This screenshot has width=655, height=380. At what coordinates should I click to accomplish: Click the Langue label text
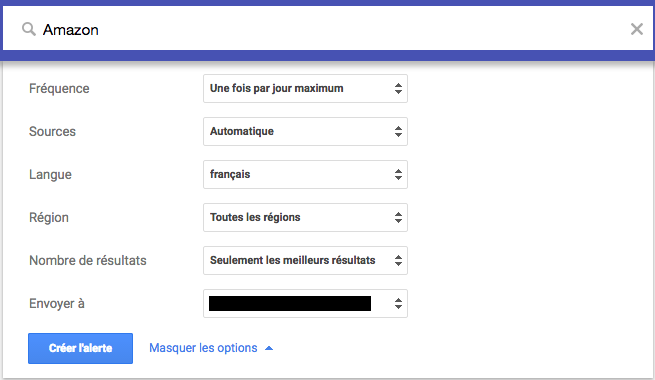50,175
